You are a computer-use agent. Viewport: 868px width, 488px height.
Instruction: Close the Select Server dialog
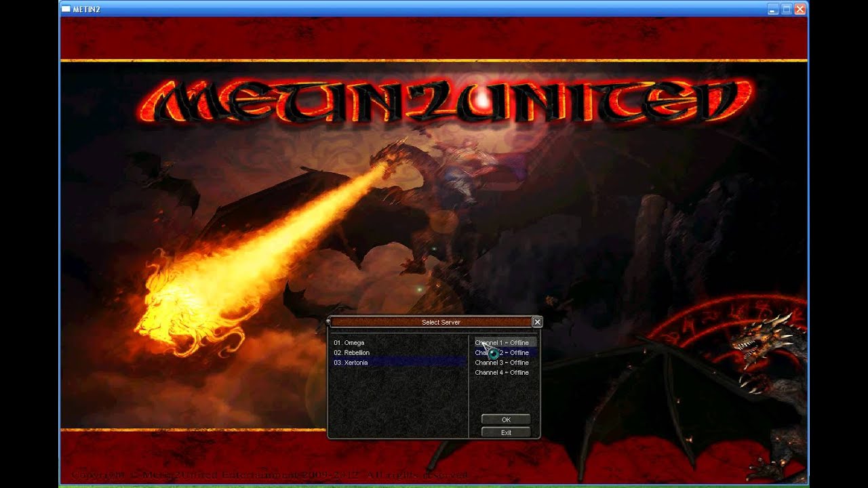click(537, 322)
